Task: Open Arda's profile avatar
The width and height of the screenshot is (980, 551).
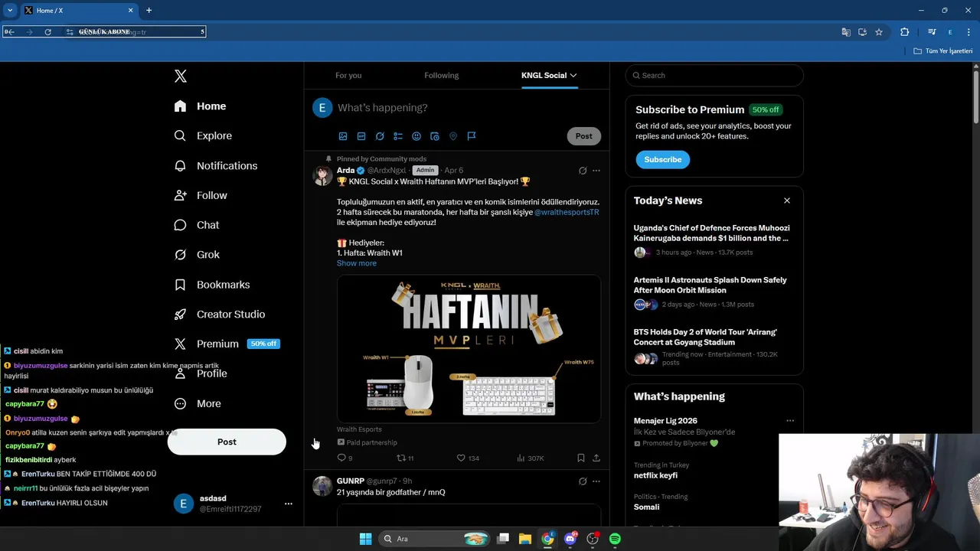Action: click(x=322, y=176)
